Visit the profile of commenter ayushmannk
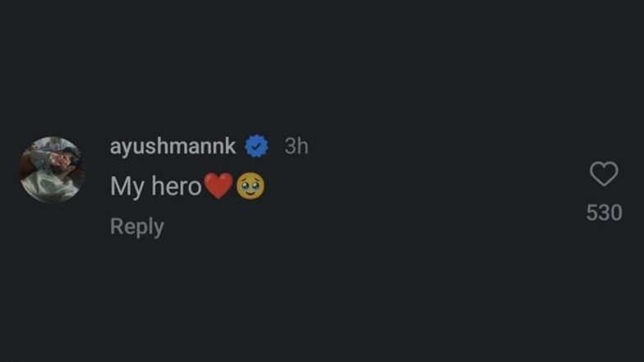 click(x=172, y=147)
